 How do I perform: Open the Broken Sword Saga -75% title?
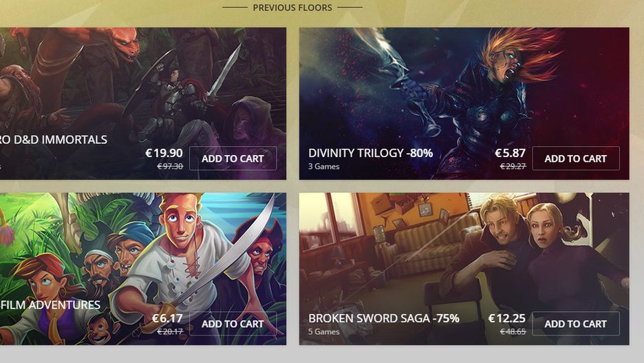tap(384, 318)
